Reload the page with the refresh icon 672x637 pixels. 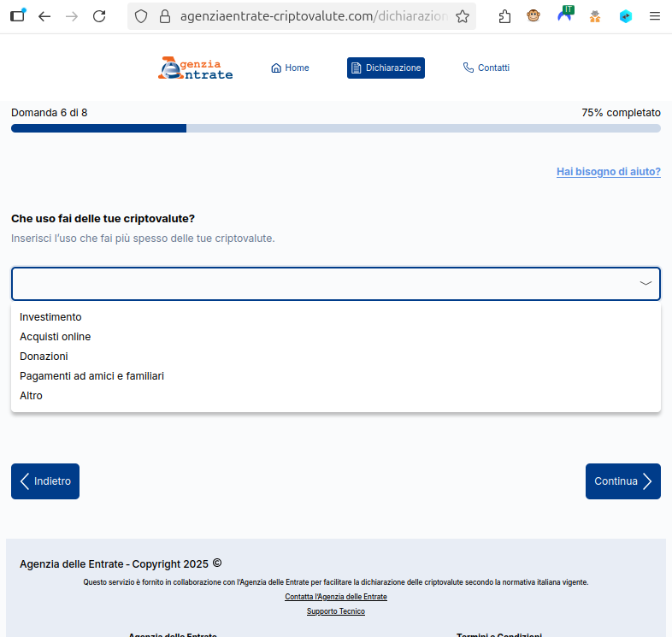click(99, 16)
